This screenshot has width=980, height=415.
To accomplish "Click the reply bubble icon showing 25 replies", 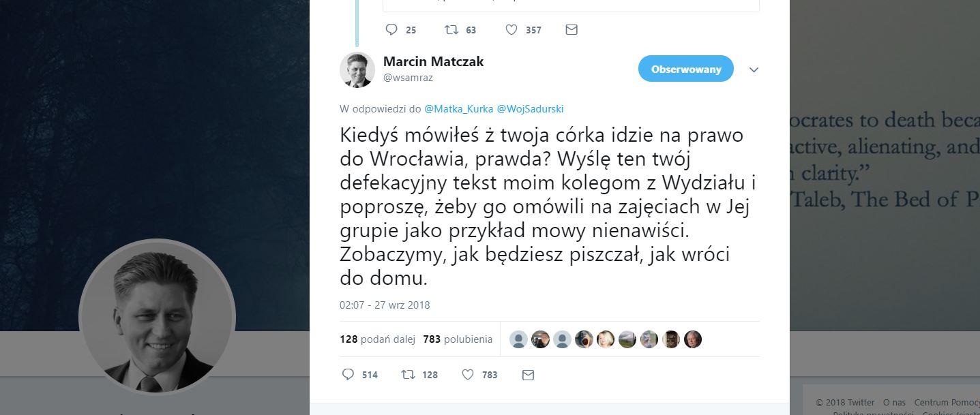I will [x=392, y=29].
